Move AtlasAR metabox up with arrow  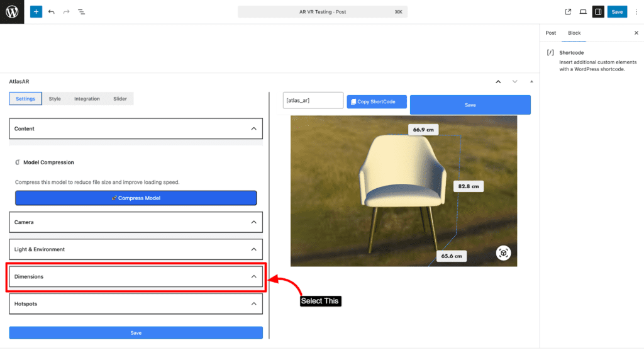pos(498,81)
